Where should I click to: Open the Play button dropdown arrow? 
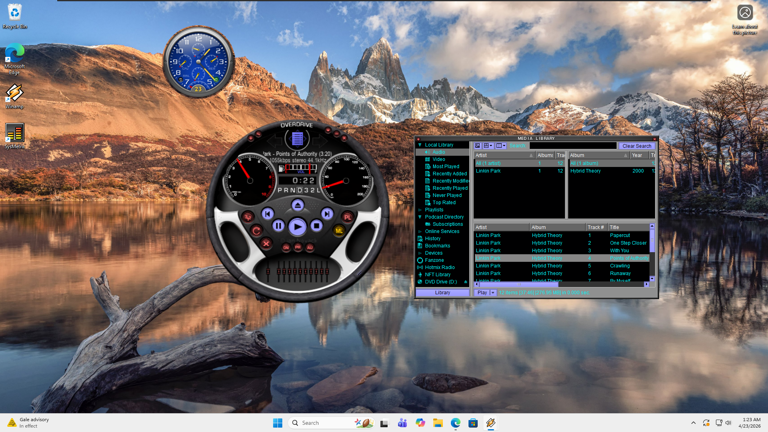pyautogui.click(x=492, y=293)
